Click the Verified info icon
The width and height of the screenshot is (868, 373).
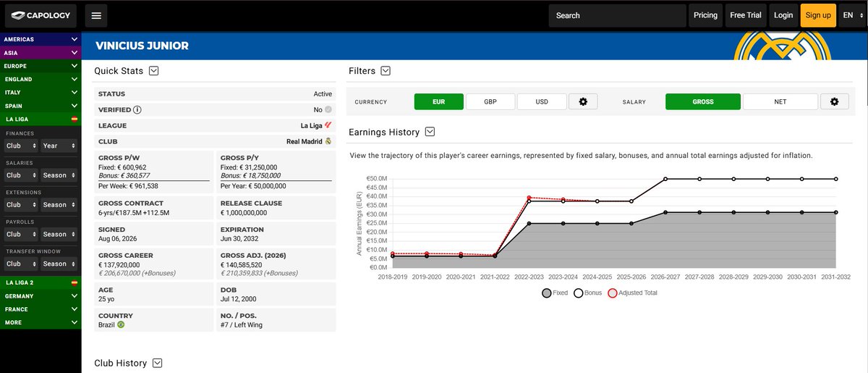click(137, 110)
